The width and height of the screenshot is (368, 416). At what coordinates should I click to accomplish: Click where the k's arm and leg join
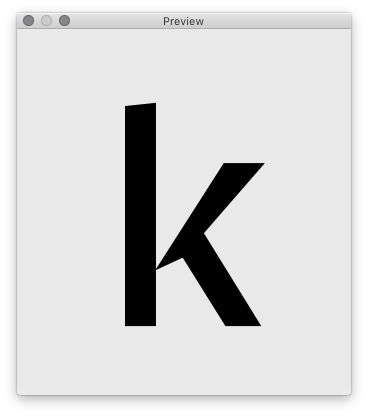click(x=193, y=245)
